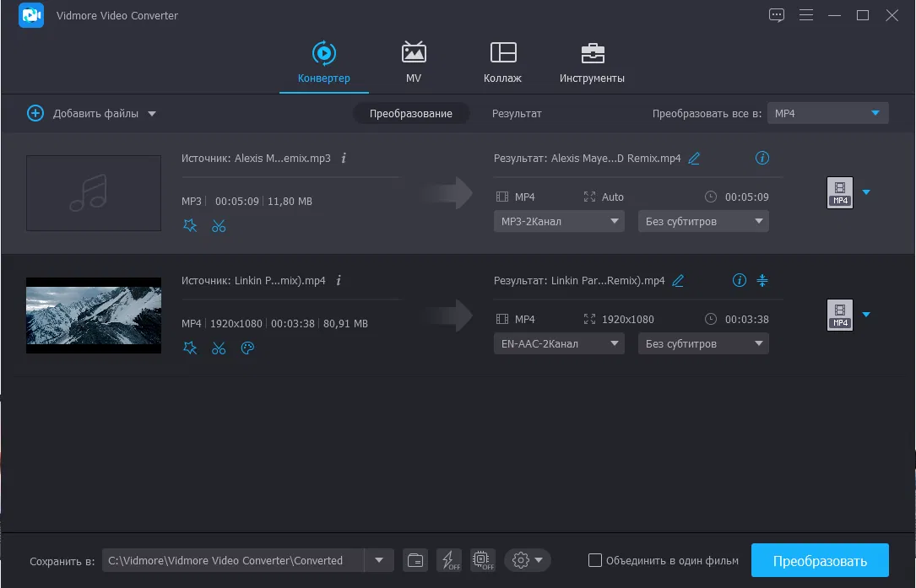This screenshot has width=916, height=588.
Task: Open the settings gear menu
Action: 528,560
